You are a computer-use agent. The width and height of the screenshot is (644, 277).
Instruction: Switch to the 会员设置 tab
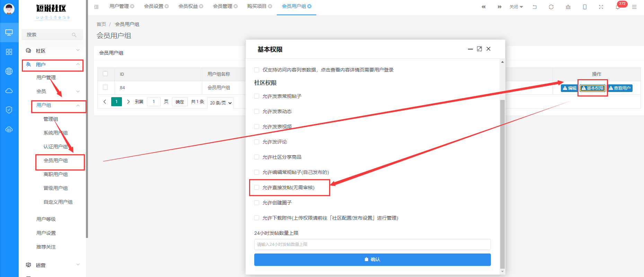153,6
